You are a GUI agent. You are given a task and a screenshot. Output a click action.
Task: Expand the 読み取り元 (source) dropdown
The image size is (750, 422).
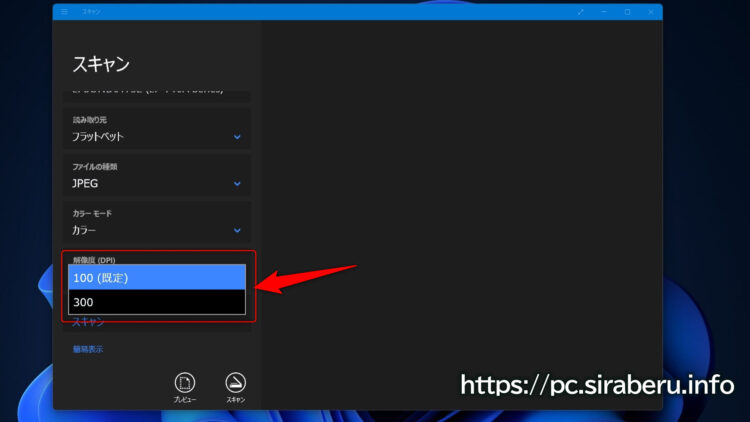[x=156, y=129]
